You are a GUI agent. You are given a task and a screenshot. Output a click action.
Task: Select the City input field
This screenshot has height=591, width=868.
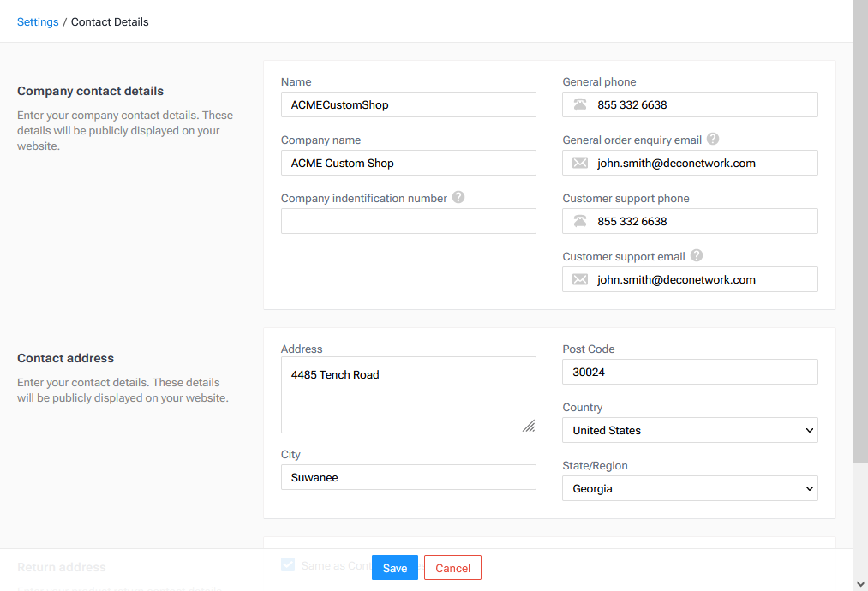click(408, 477)
